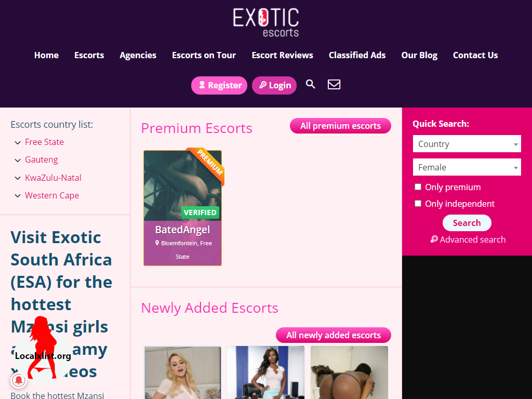The width and height of the screenshot is (532, 399).
Task: Click the notification bell icon
Action: coord(19,380)
